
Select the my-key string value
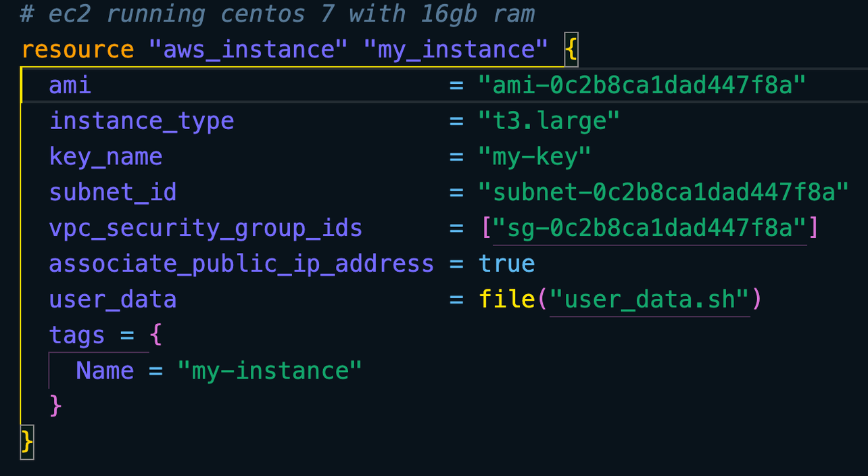(535, 156)
